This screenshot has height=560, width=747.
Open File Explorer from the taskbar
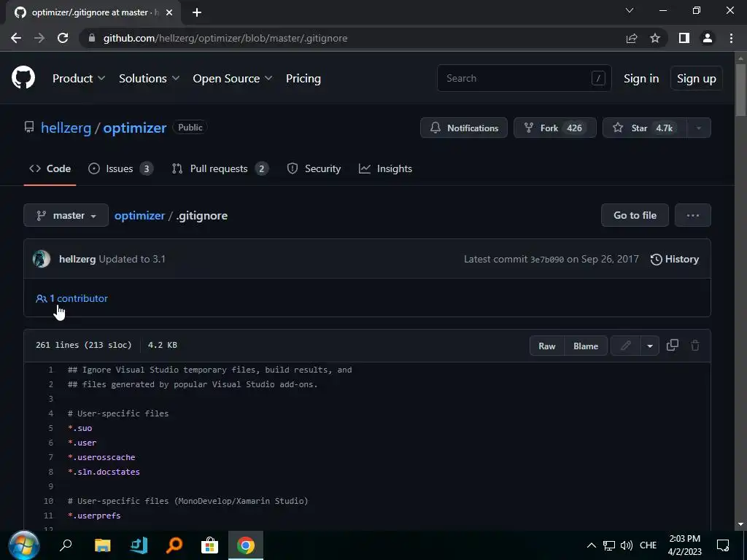[x=102, y=545]
